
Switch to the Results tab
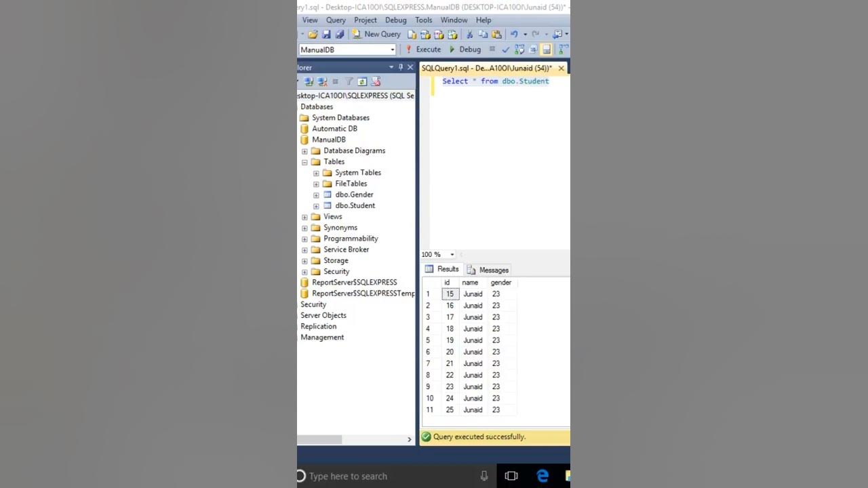(442, 270)
